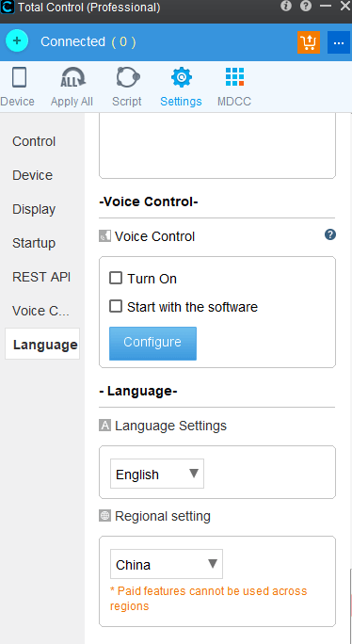The image size is (352, 644).
Task: Select the Settings tab gear icon
Action: (182, 77)
